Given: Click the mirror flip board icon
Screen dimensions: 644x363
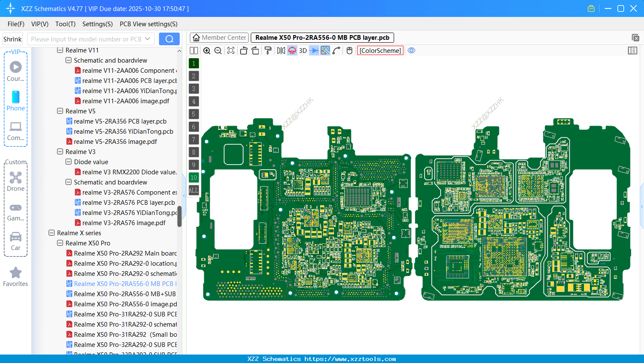Looking at the screenshot, I should coord(281,50).
